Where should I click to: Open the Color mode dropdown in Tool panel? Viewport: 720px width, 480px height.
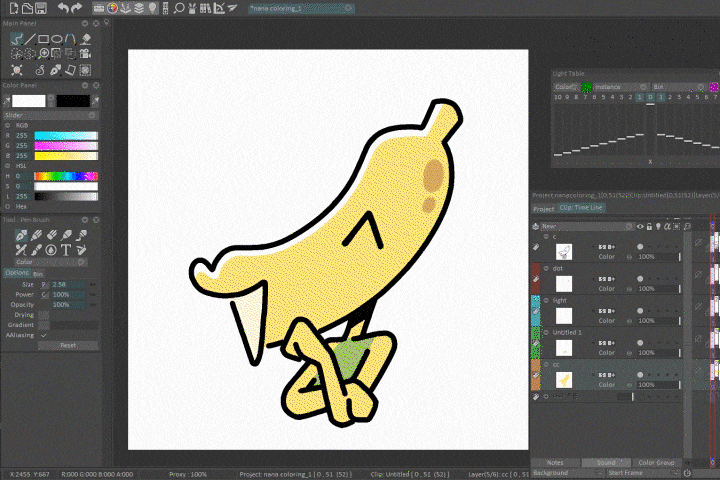pyautogui.click(x=51, y=262)
